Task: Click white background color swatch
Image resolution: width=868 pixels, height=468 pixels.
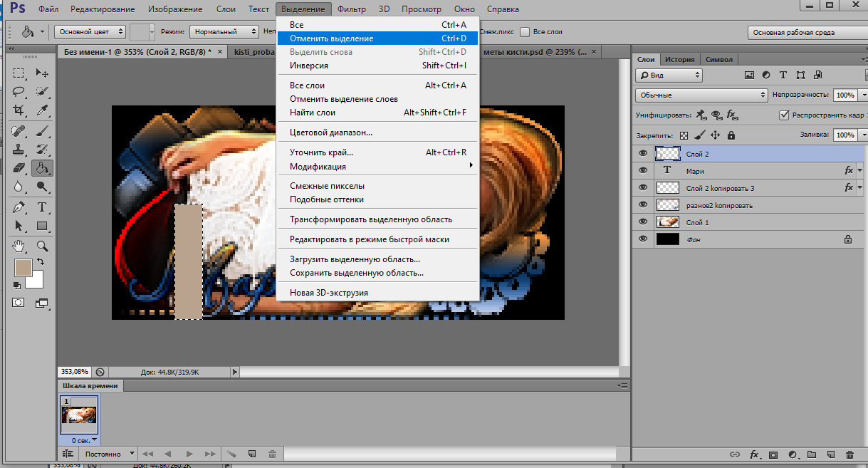Action: (36, 281)
